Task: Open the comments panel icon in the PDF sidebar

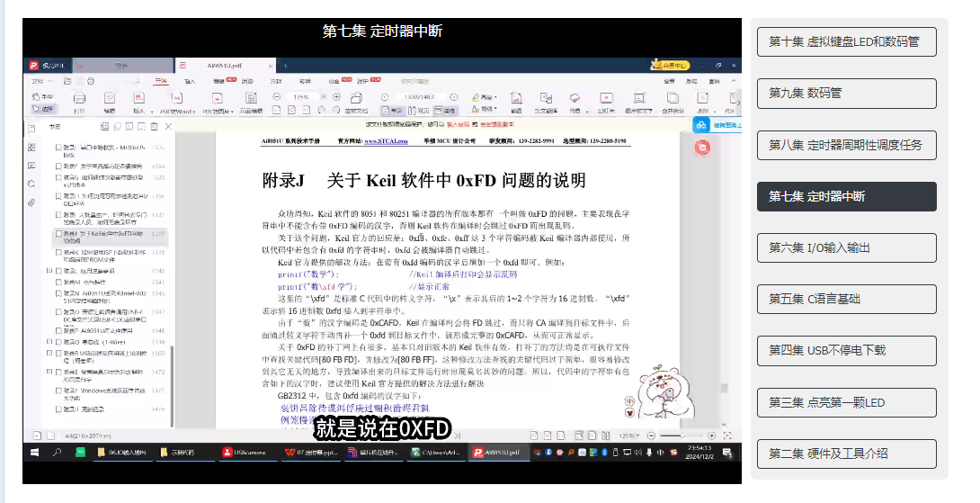Action: [x=31, y=166]
